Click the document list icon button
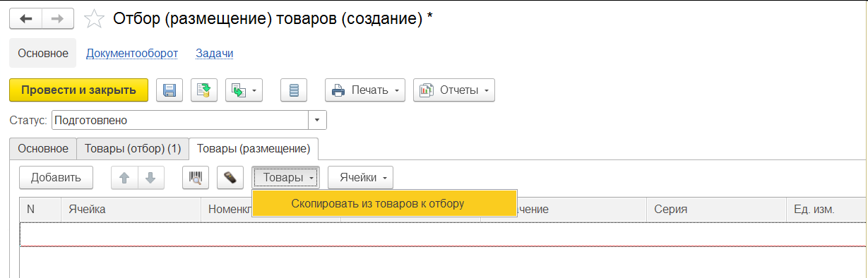Image resolution: width=868 pixels, height=278 pixels. tap(294, 90)
